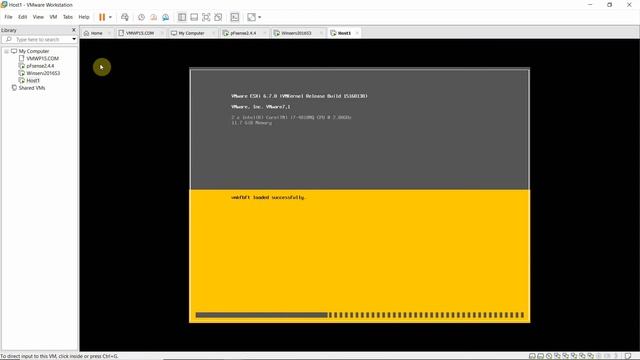
Task: Click the VMware ESXi 6.7.0 version line
Action: (x=299, y=96)
